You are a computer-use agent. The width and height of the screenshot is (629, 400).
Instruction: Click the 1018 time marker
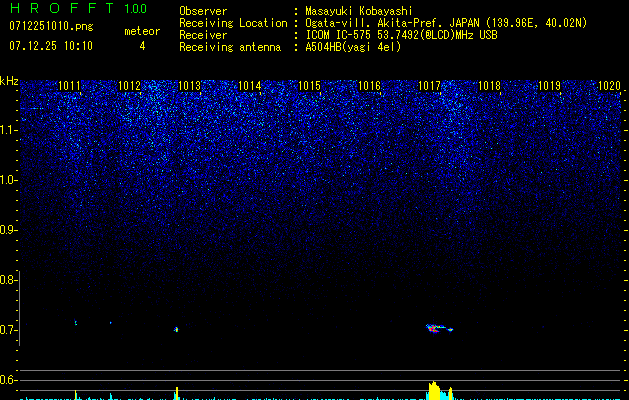tap(489, 85)
